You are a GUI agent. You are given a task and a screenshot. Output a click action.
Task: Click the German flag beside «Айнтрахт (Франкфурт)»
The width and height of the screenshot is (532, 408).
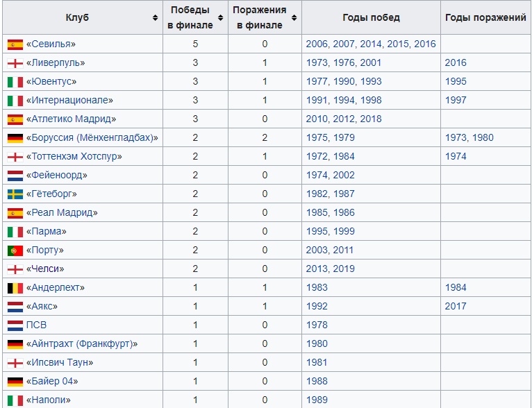(15, 344)
